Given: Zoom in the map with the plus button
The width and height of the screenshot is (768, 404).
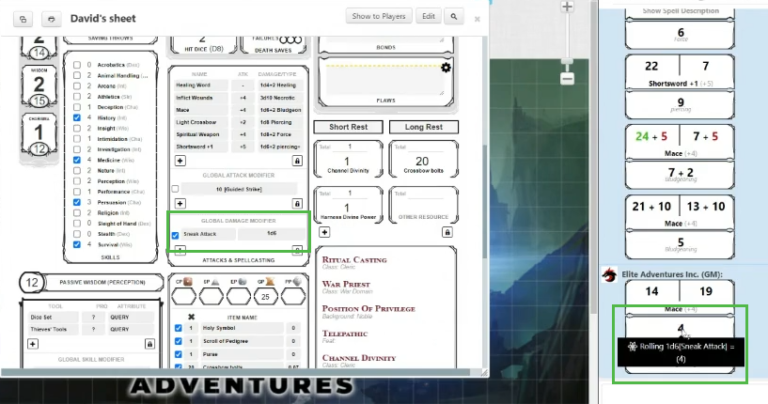Looking at the screenshot, I should coord(567,7).
